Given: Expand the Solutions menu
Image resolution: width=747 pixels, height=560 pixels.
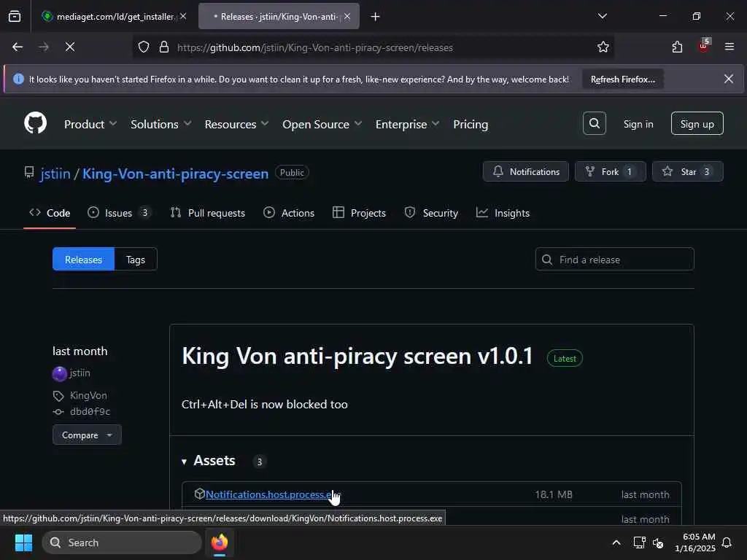Looking at the screenshot, I should [161, 124].
